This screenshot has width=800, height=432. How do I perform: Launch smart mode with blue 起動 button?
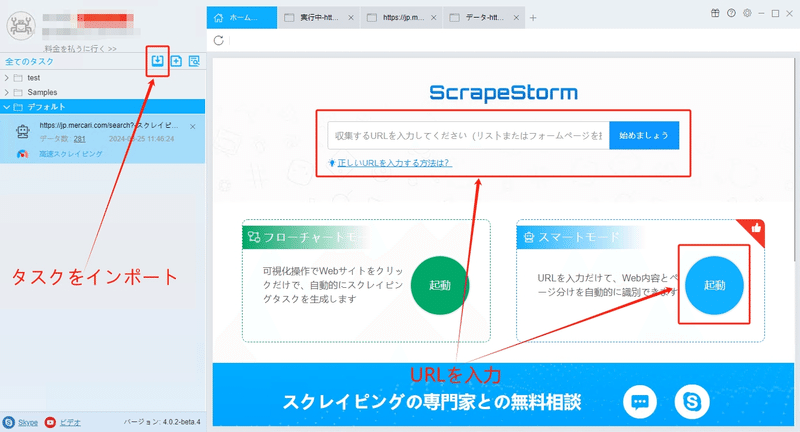point(714,285)
